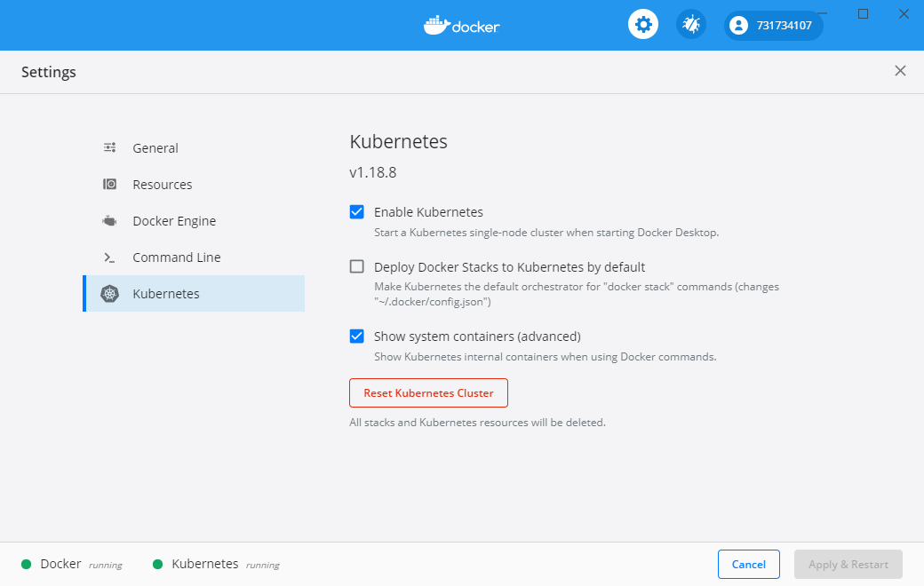Open account menu 731734107

pyautogui.click(x=773, y=26)
